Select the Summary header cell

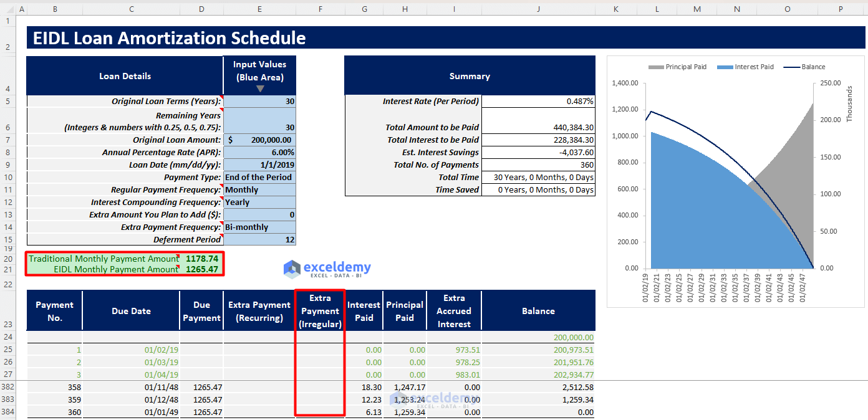470,76
